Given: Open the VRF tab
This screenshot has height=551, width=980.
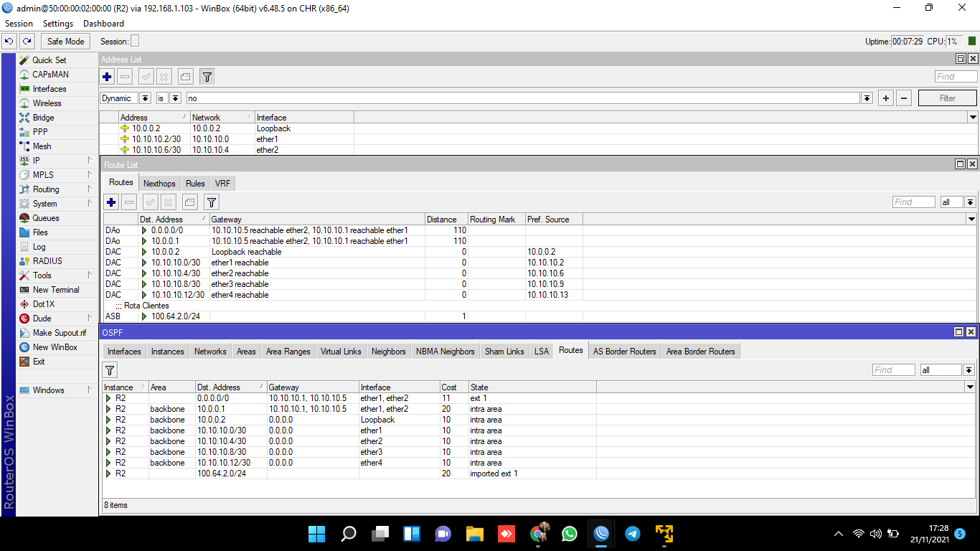Looking at the screenshot, I should tap(222, 184).
